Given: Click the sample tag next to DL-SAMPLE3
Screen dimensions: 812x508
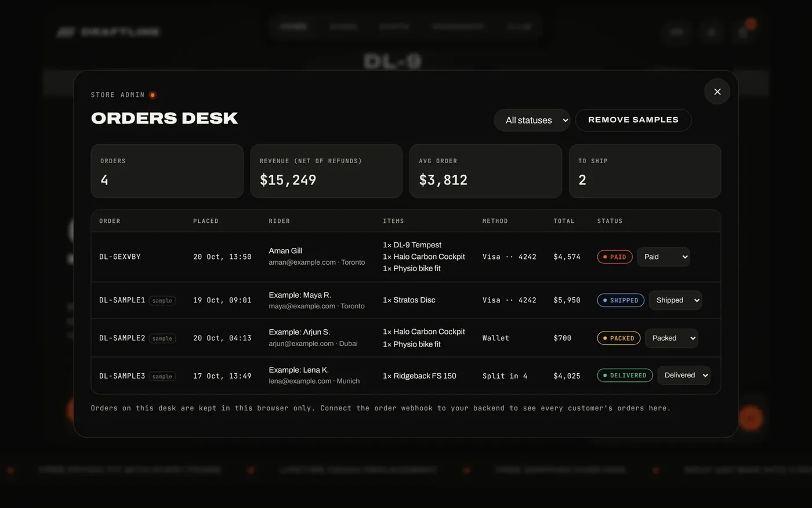Looking at the screenshot, I should pos(162,376).
